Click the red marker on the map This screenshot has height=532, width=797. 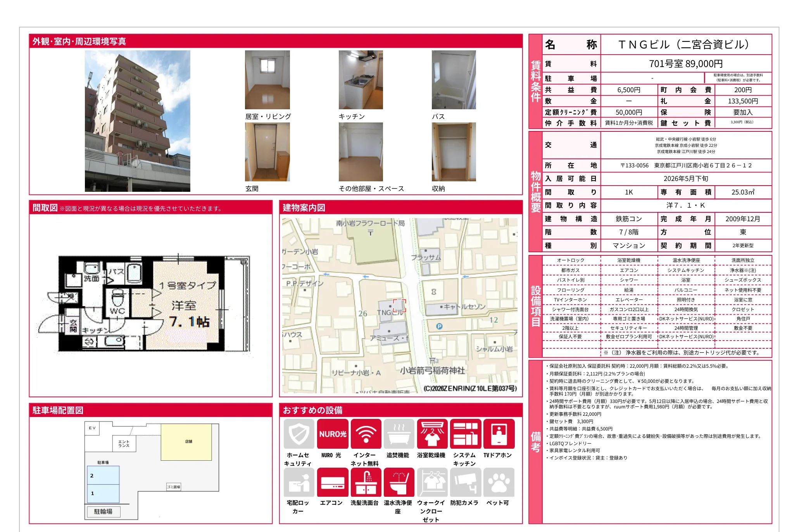click(399, 306)
